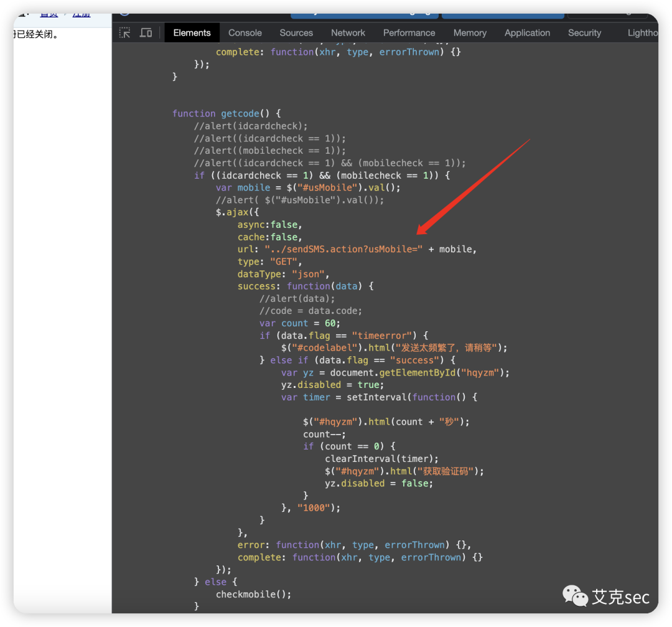This screenshot has width=672, height=627.
Task: Toggle the device toolbar icon
Action: 146,33
